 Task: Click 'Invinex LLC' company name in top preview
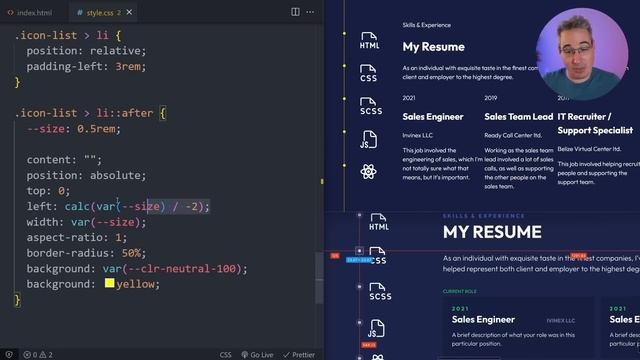[x=418, y=136]
